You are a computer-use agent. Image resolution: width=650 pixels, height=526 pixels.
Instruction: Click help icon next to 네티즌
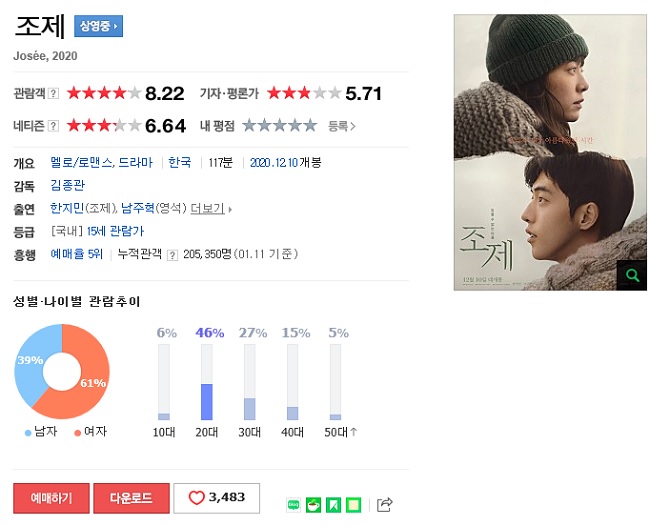pyautogui.click(x=53, y=126)
